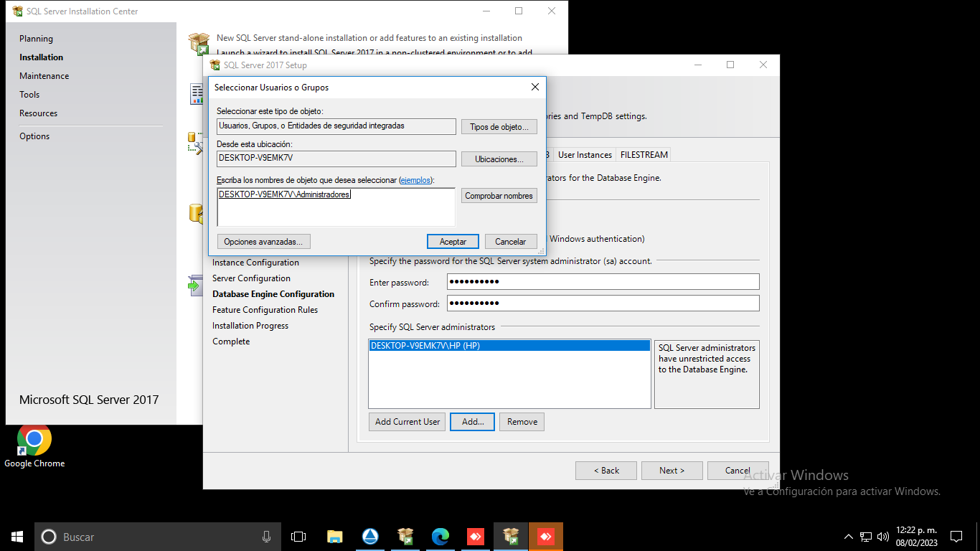
Task: Click the Complete step
Action: [x=231, y=342]
